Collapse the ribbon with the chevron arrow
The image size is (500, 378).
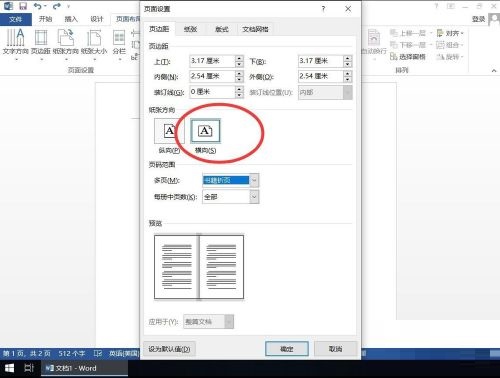point(494,70)
